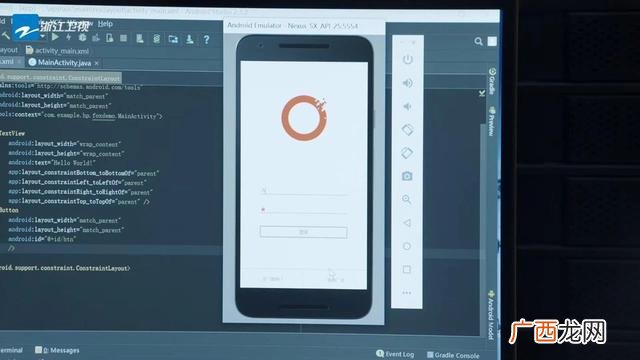Click the orange circle logo in emulator
This screenshot has height=360, width=640.
click(304, 118)
